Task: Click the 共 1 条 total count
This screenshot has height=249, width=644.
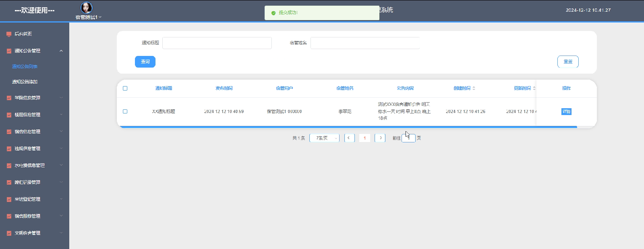Action: point(299,138)
